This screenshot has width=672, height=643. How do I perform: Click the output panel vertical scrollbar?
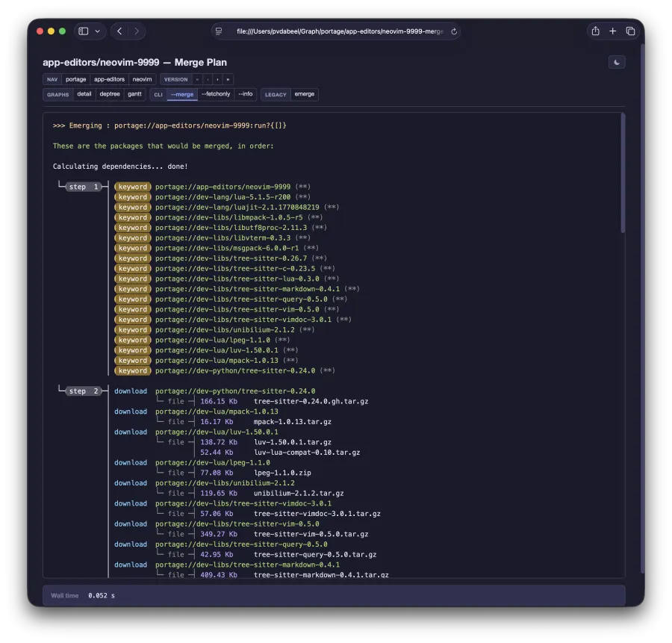pos(623,173)
